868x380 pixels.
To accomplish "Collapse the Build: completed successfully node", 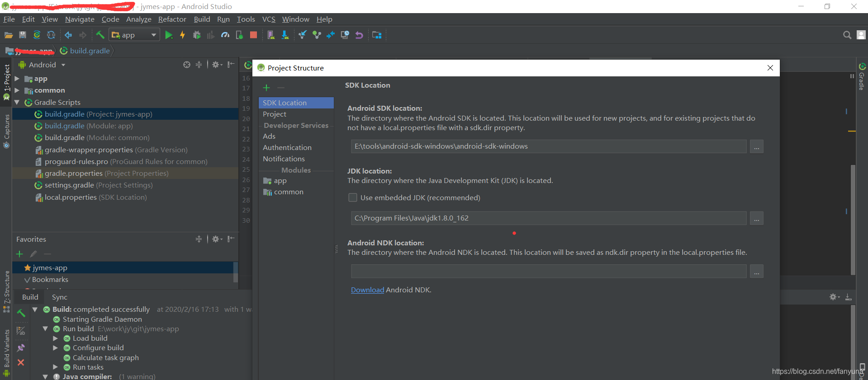I will click(x=35, y=310).
